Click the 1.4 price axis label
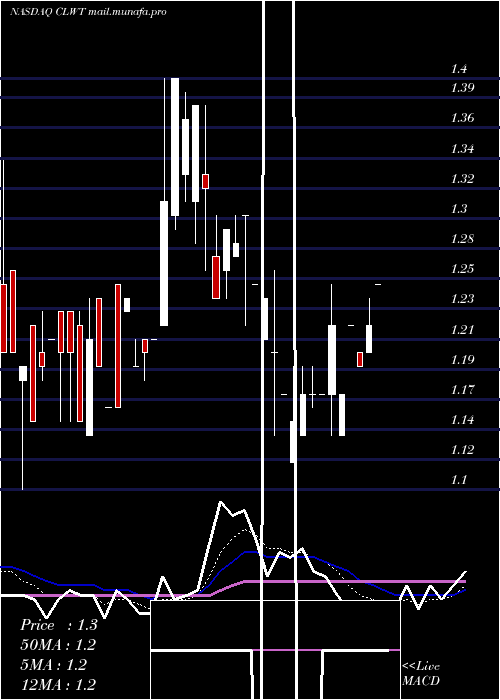This screenshot has height=700, width=500. click(459, 69)
